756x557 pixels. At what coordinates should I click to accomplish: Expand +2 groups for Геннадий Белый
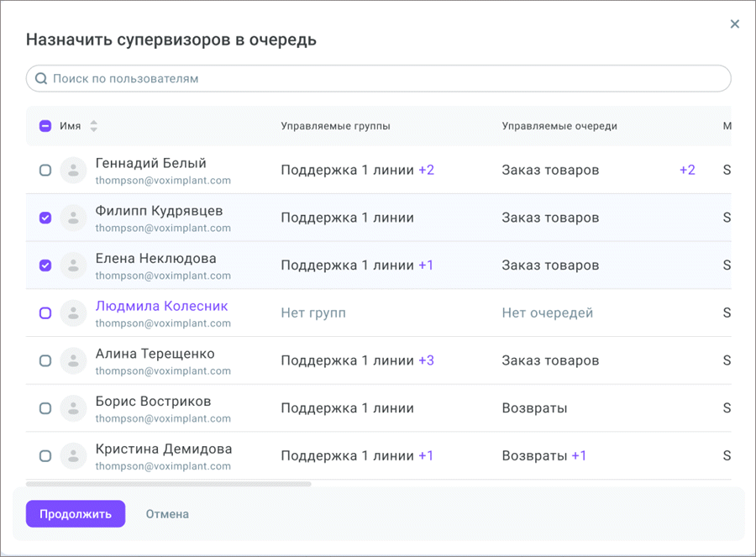coord(426,171)
